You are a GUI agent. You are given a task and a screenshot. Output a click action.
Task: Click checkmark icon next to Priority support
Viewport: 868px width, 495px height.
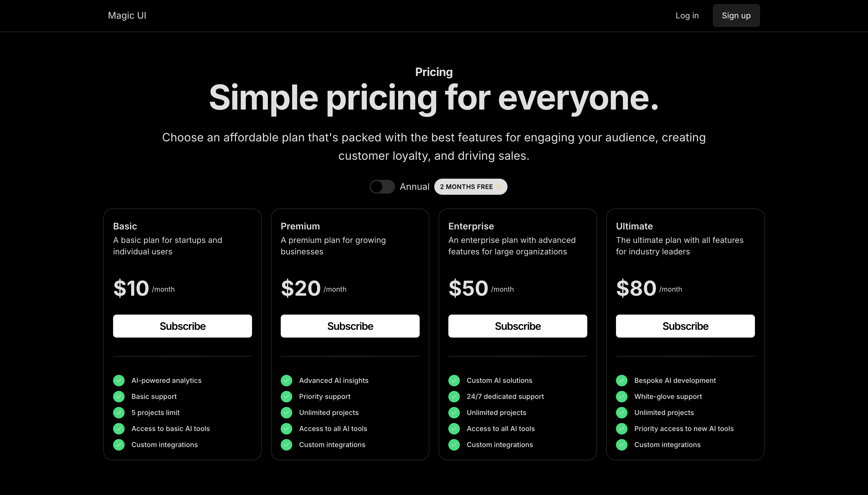286,396
